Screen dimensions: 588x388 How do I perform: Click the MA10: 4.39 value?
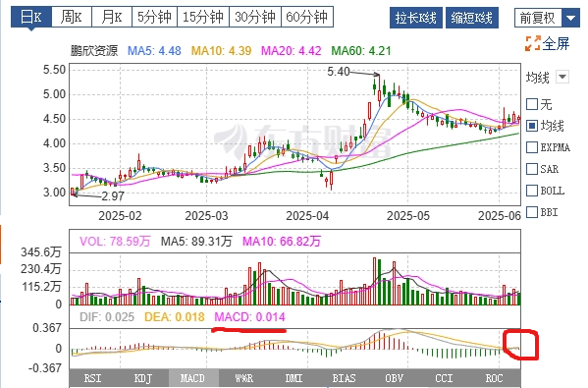(221, 51)
